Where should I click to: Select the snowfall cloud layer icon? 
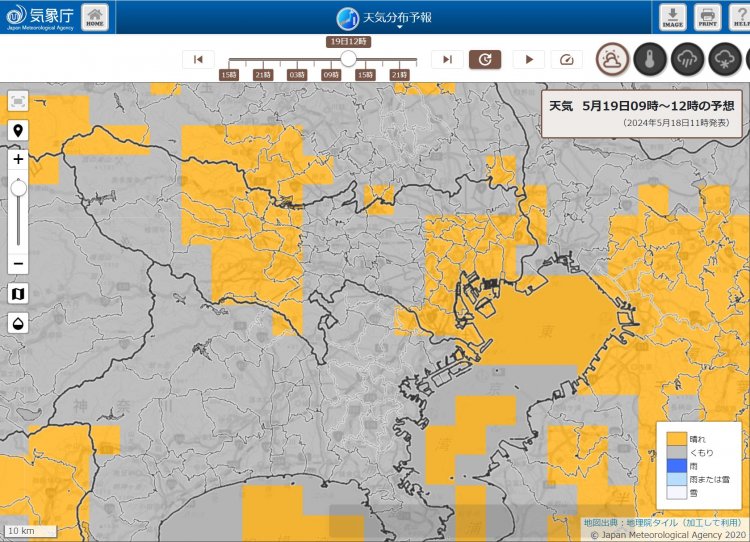pos(725,60)
